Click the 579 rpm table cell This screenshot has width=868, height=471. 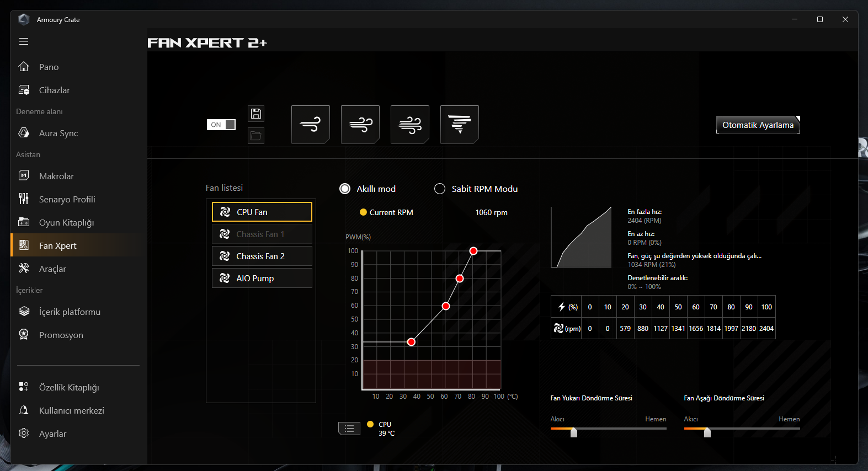point(625,328)
